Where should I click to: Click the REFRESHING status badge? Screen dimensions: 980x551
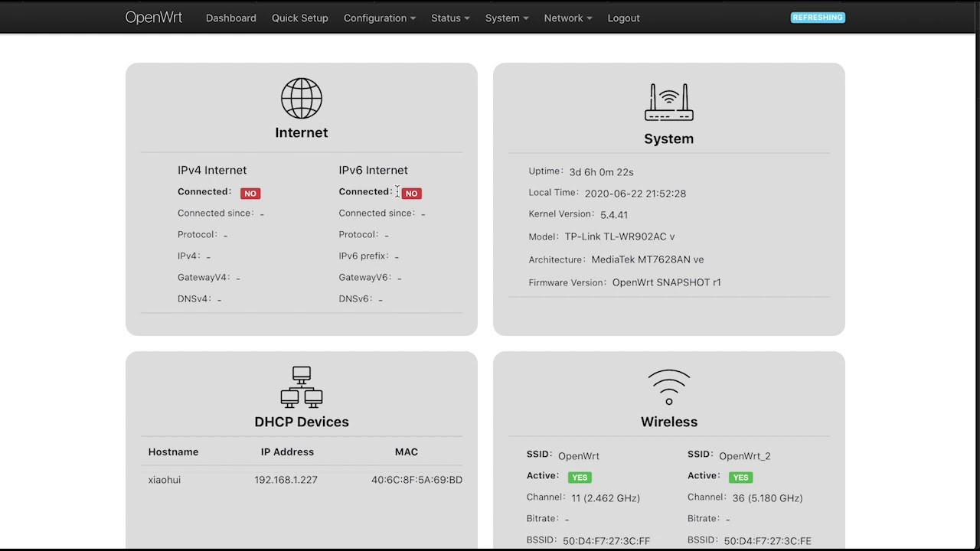tap(818, 17)
